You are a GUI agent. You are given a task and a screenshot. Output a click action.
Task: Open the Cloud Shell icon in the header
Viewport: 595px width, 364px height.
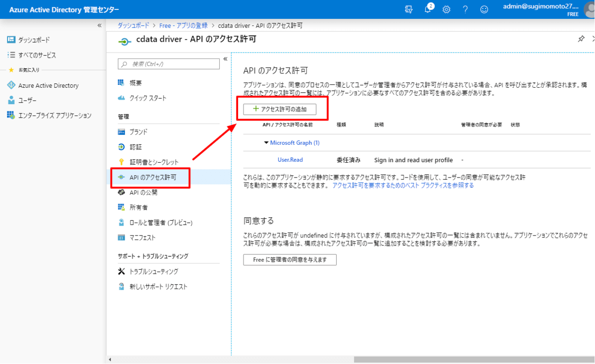click(x=409, y=9)
